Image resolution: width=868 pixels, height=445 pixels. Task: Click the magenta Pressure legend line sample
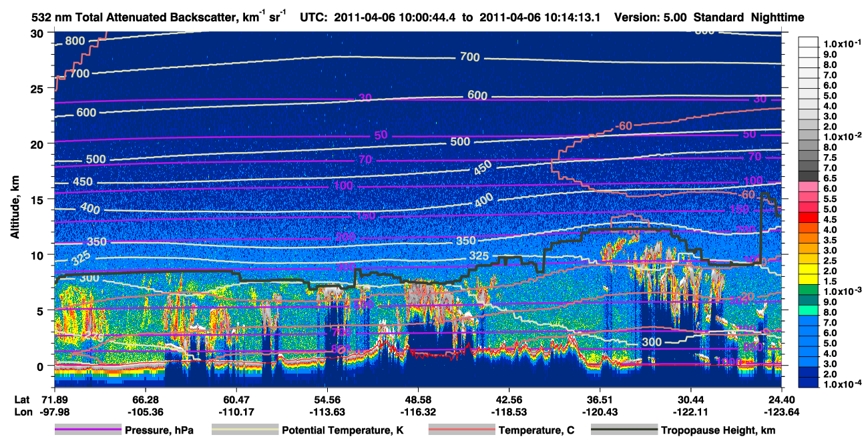click(87, 430)
